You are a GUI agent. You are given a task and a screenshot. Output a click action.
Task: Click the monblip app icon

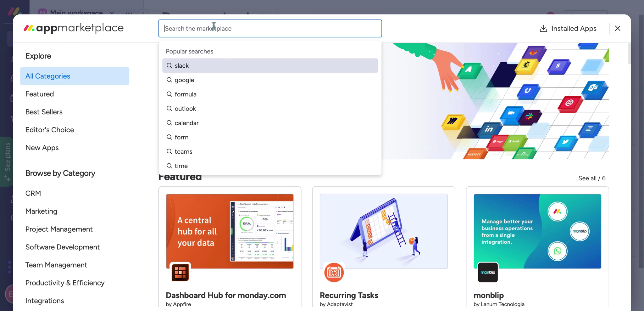(x=488, y=272)
